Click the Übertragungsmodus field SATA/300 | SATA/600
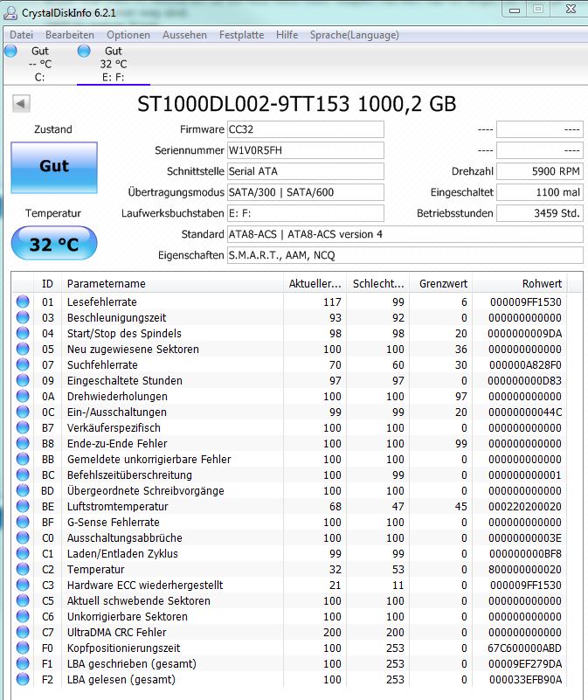The image size is (588, 700). 306,192
